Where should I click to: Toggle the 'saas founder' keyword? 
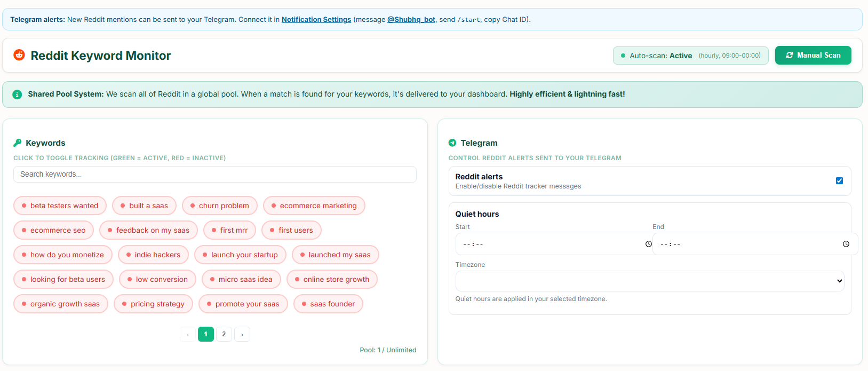328,304
